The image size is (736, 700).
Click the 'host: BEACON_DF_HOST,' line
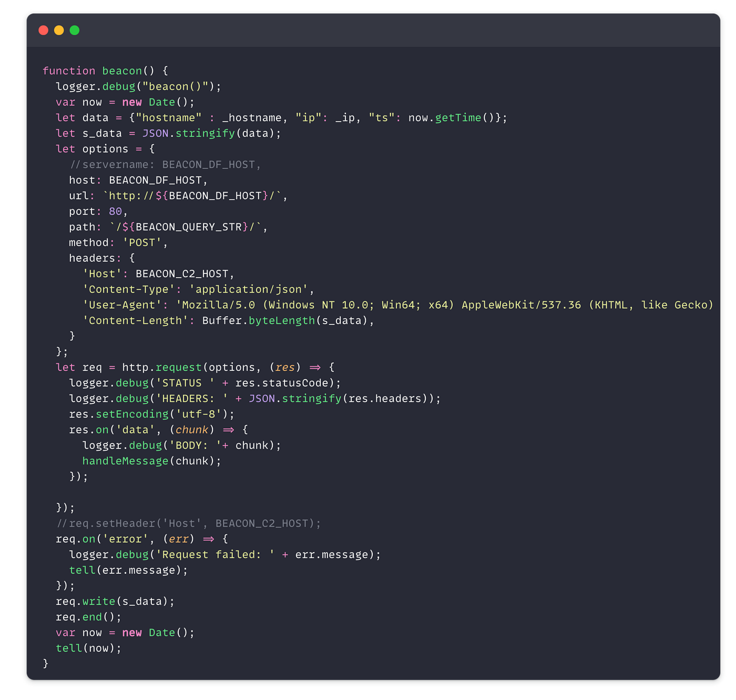point(138,180)
